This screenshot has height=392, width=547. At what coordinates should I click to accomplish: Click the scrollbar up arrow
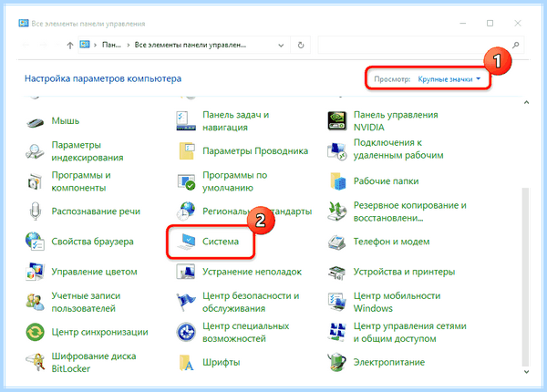pyautogui.click(x=526, y=102)
